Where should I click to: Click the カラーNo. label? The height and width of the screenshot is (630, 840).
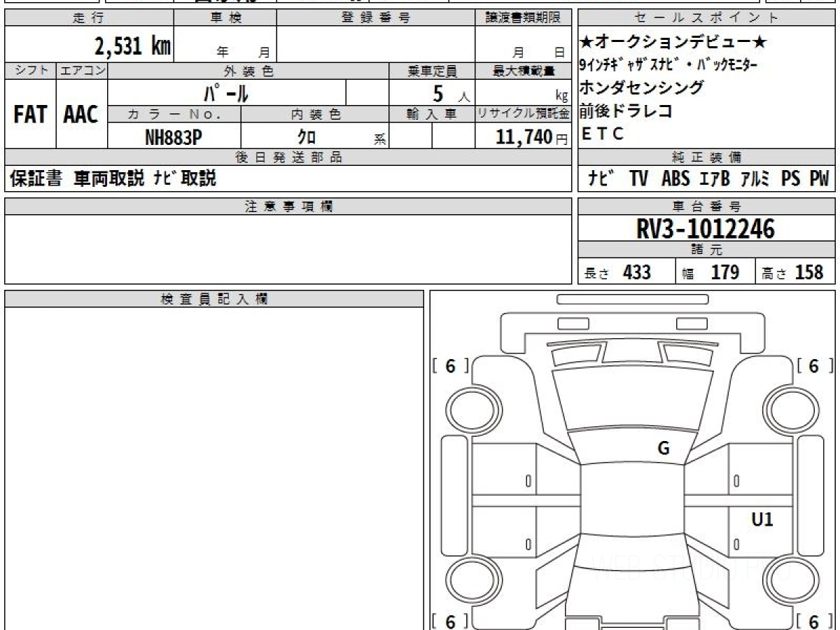pos(175,114)
